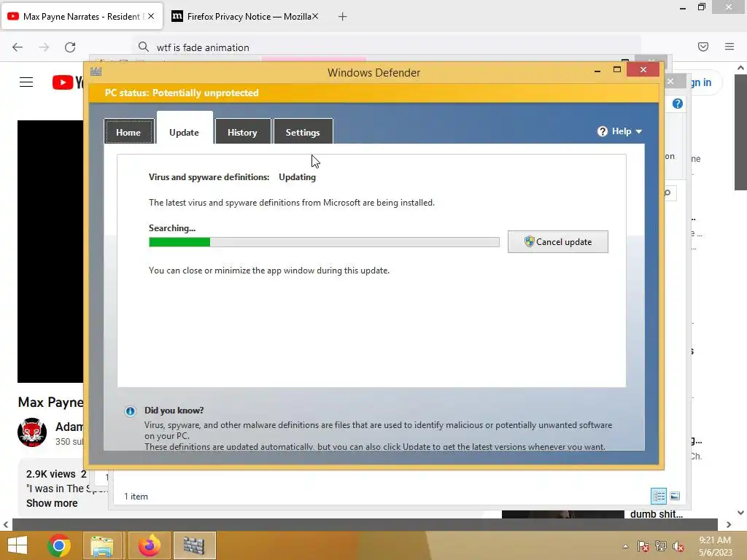Screen dimensions: 747x560
Task: Go forward in Firefox
Action: tap(44, 47)
